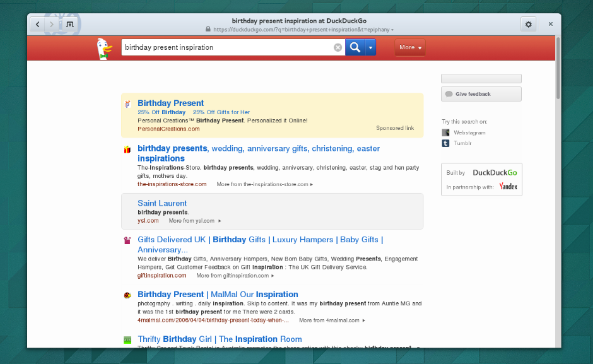
Task: Search this query on Tumblr
Action: pyautogui.click(x=462, y=143)
